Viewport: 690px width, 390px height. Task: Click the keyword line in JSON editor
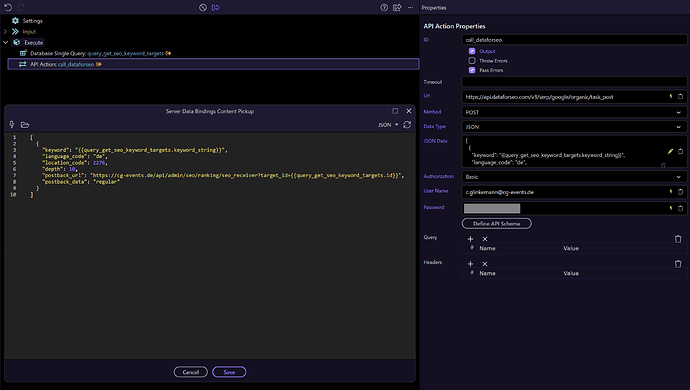(x=135, y=150)
